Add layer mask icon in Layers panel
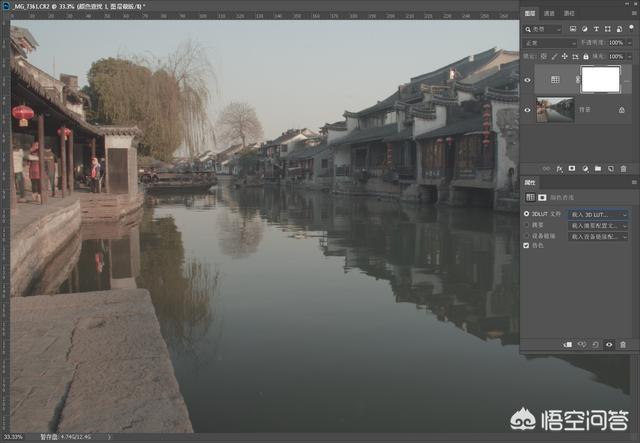Viewport: 640px width, 443px height. tap(572, 169)
